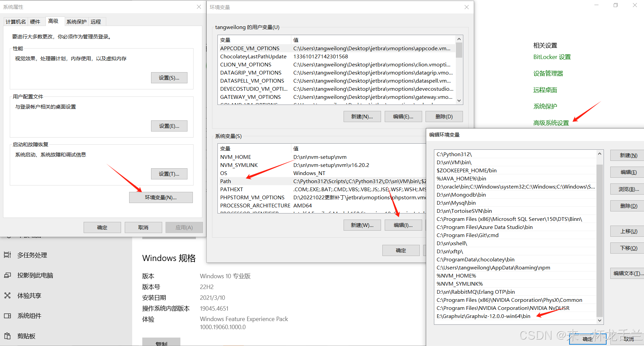Click 取消 in 系统属性 dialog

click(143, 227)
